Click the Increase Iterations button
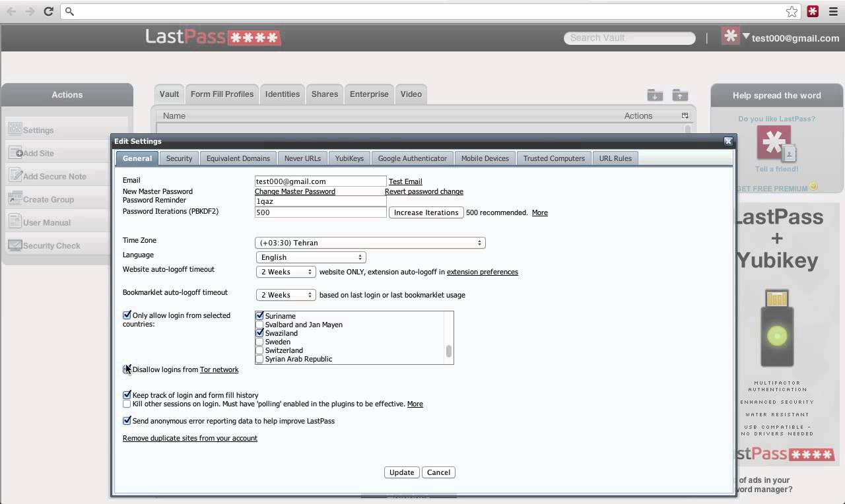 426,212
